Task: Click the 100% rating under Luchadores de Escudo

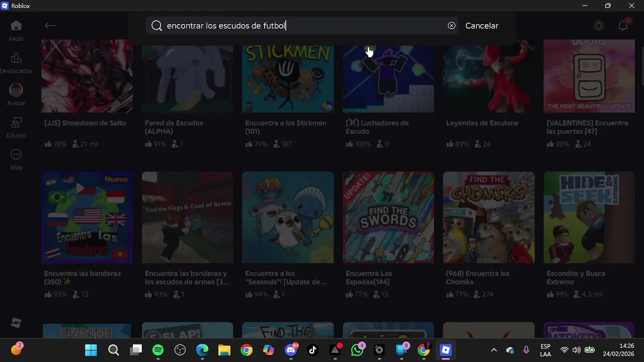Action: 358,144
